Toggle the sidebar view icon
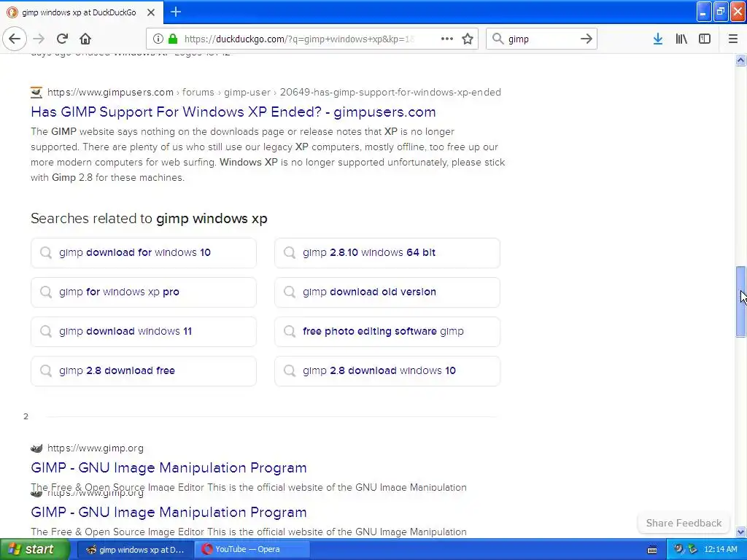 tap(705, 39)
